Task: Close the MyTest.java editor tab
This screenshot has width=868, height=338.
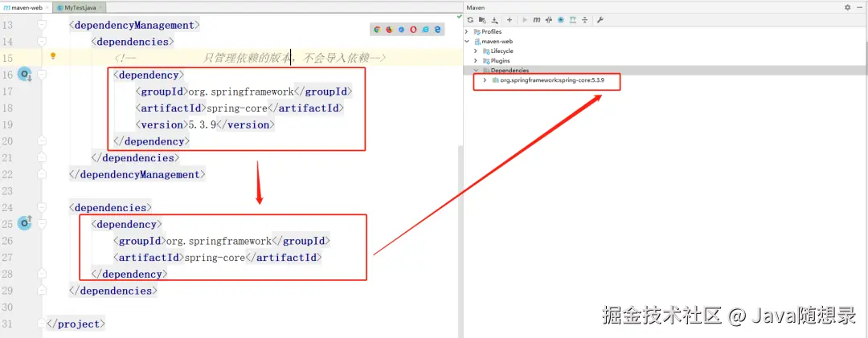Action: tap(101, 8)
